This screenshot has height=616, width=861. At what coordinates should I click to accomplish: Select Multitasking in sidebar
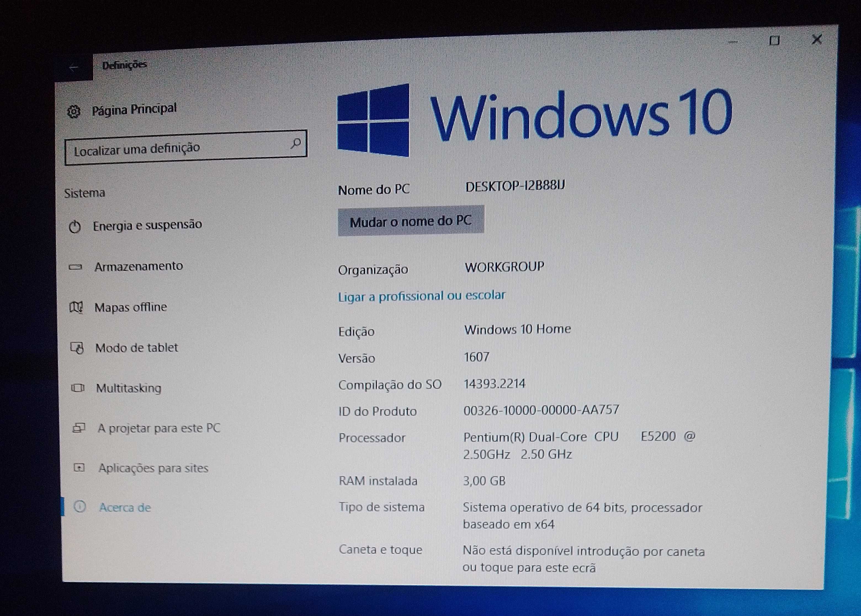click(129, 388)
